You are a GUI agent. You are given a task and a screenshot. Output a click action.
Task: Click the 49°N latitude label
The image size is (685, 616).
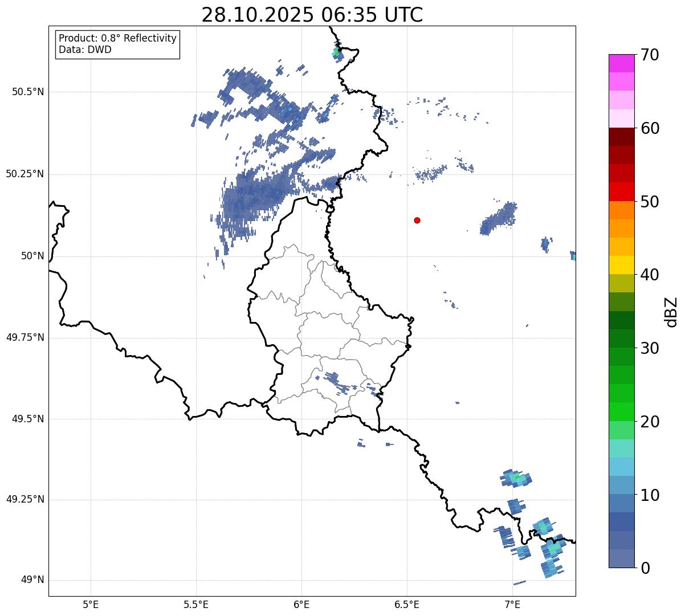(x=30, y=580)
